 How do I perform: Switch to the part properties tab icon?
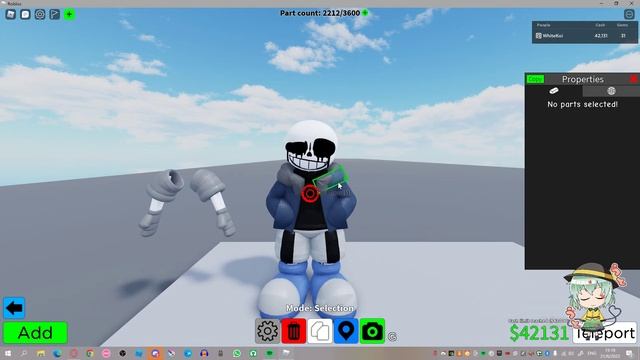point(553,91)
